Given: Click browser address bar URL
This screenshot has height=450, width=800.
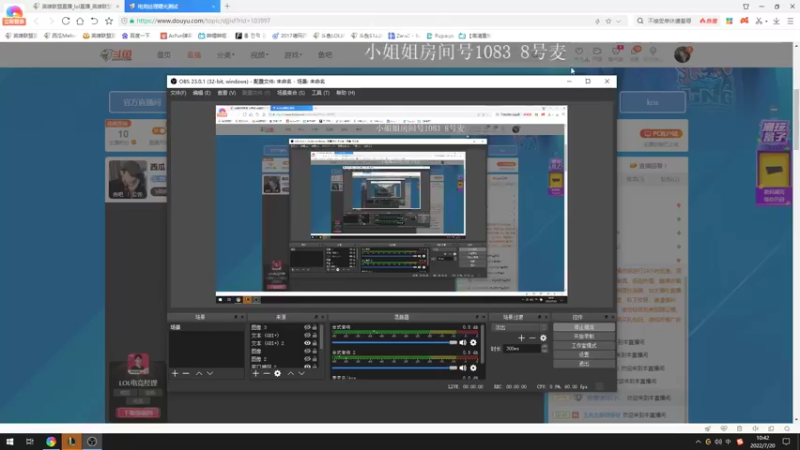Looking at the screenshot, I should pos(203,21).
